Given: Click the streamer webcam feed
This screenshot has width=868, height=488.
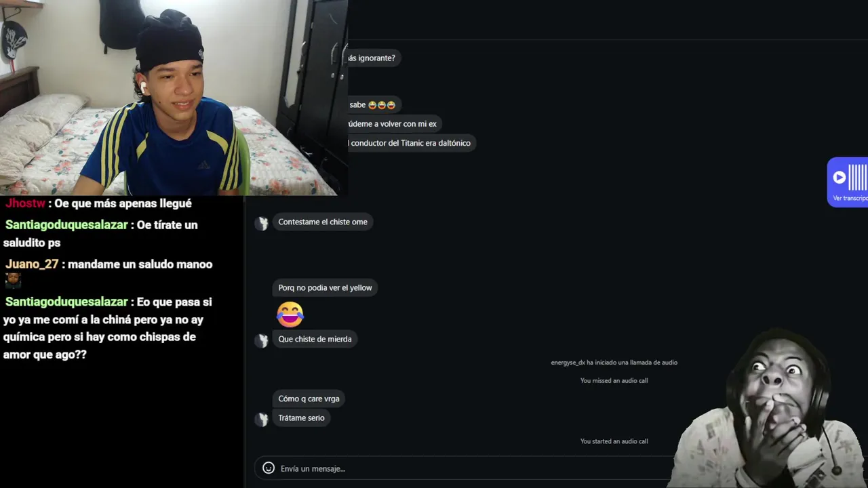Looking at the screenshot, I should point(174,98).
